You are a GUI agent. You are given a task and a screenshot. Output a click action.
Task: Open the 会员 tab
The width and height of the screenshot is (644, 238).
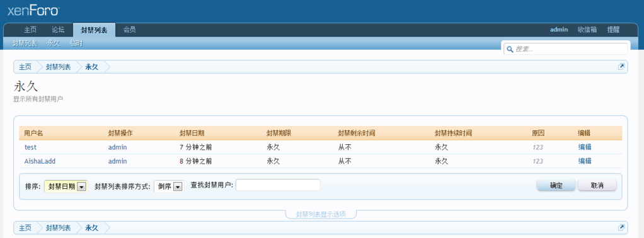129,30
